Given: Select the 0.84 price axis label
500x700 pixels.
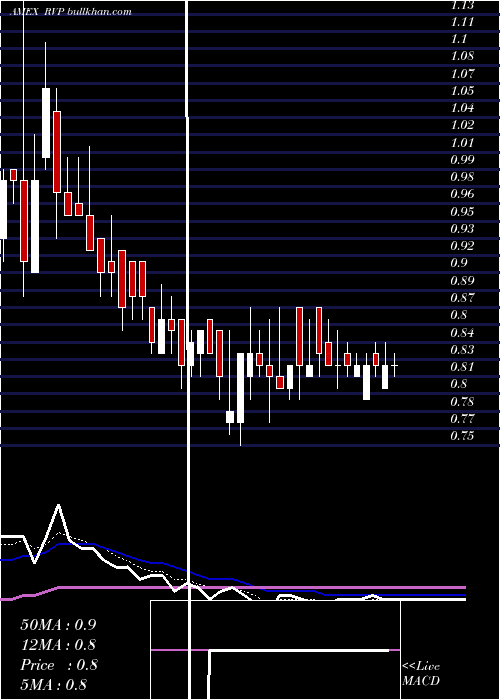Looking at the screenshot, I should tap(462, 332).
